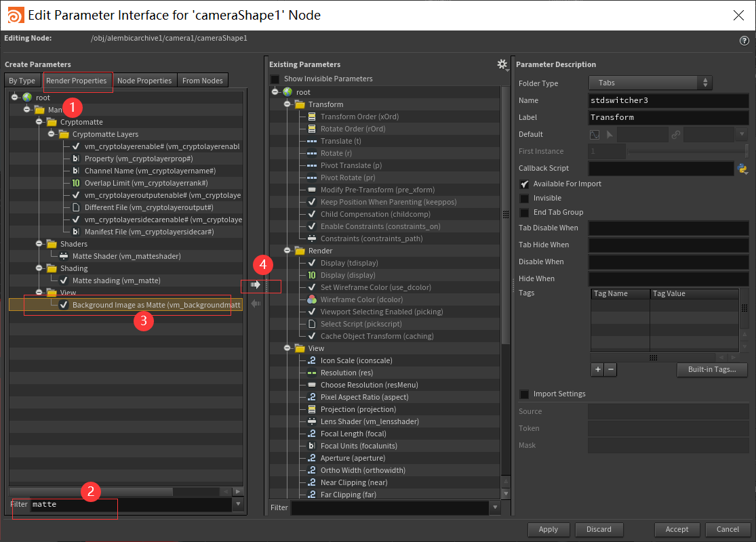The image size is (756, 542).
Task: Click the channel expression icon beside Default
Action: pos(595,134)
